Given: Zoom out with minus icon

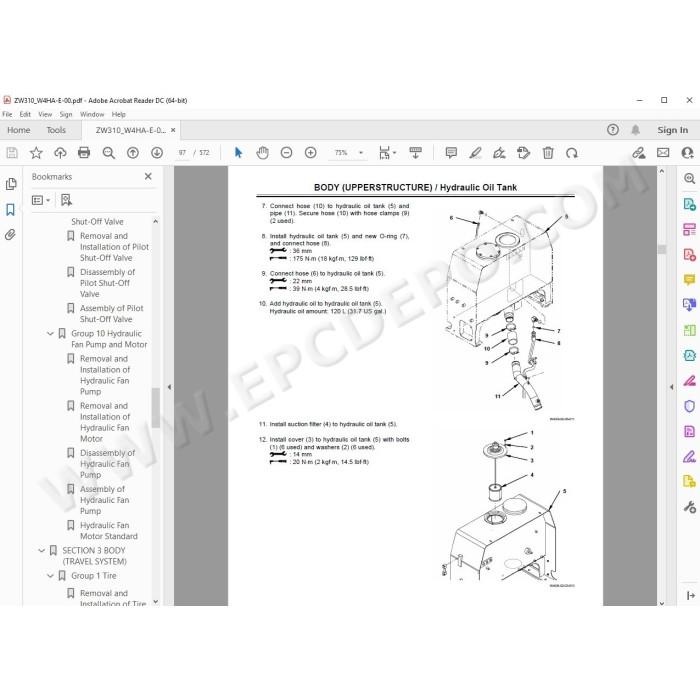Looking at the screenshot, I should click(287, 153).
